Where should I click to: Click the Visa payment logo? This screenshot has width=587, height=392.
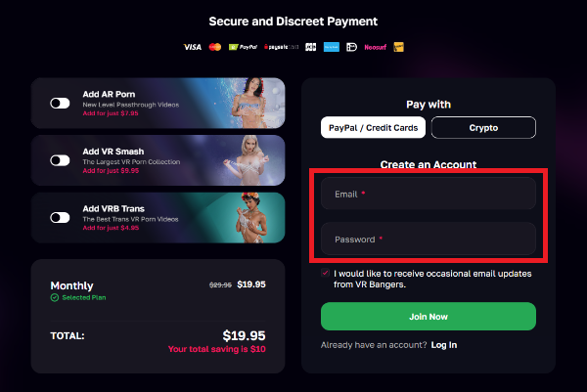point(192,46)
